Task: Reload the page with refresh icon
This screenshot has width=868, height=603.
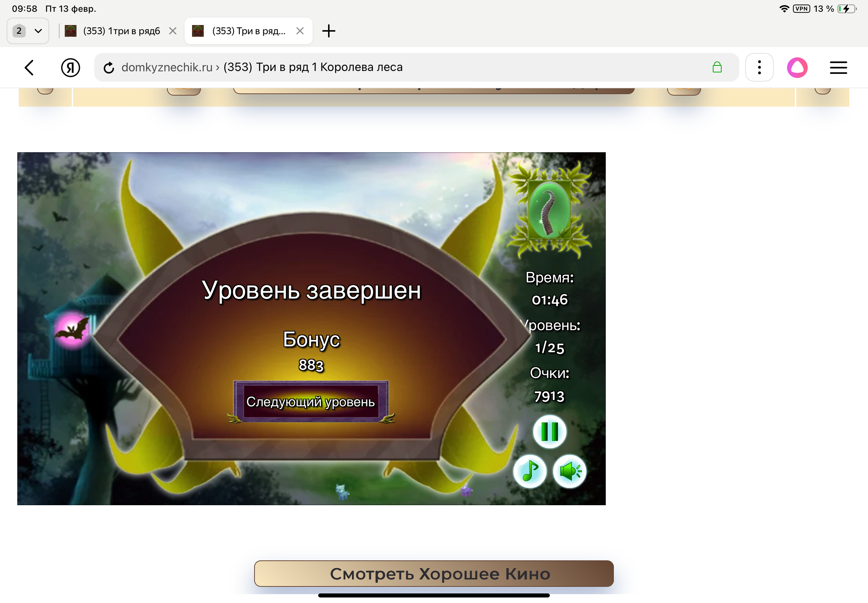Action: [x=109, y=68]
